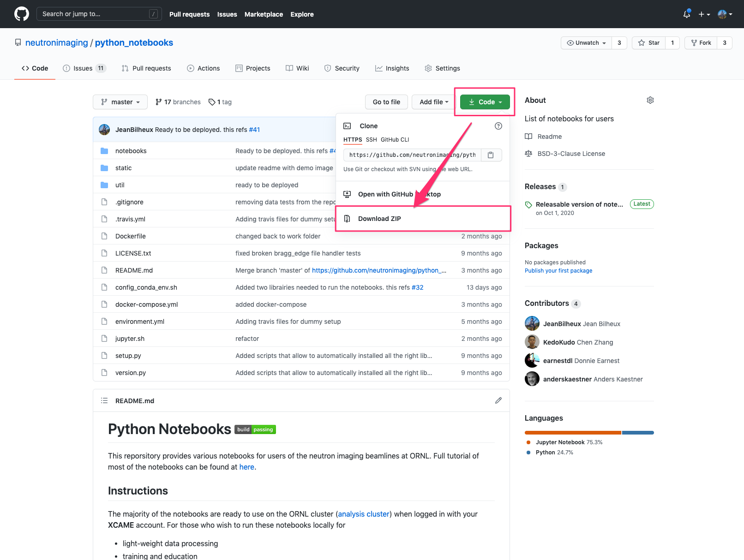This screenshot has height=560, width=744.
Task: Open the master branch dropdown
Action: click(120, 102)
